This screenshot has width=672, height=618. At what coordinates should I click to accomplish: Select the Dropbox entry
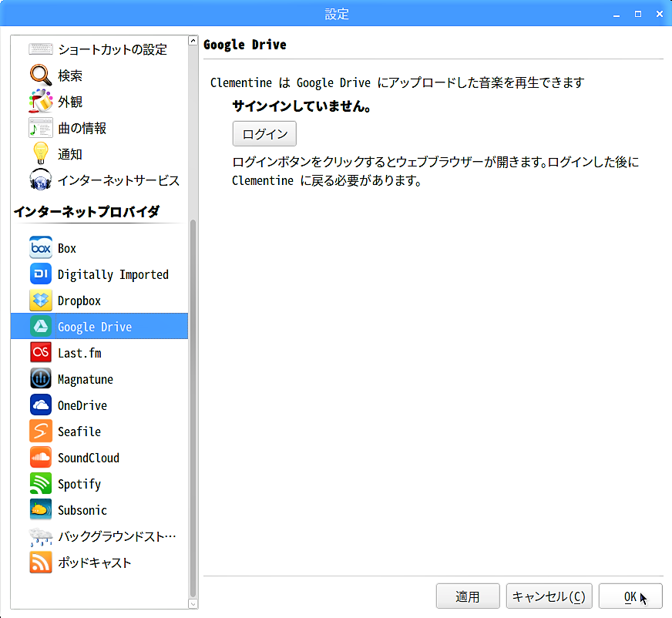click(x=99, y=300)
